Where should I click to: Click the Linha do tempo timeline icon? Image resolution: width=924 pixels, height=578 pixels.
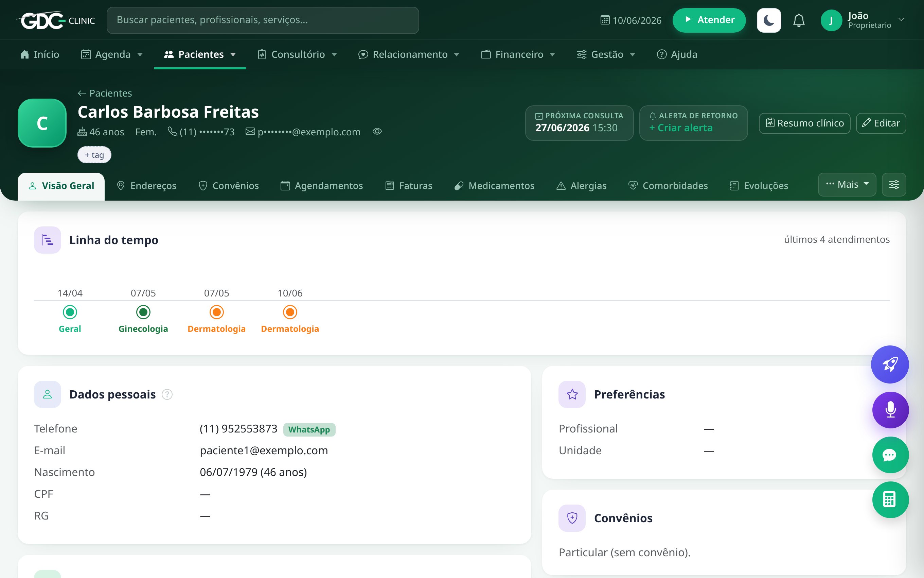pos(47,240)
